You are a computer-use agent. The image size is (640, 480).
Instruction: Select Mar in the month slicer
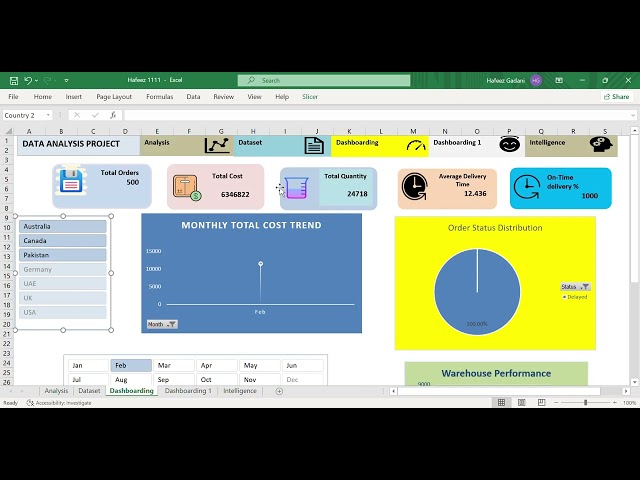[x=174, y=365]
